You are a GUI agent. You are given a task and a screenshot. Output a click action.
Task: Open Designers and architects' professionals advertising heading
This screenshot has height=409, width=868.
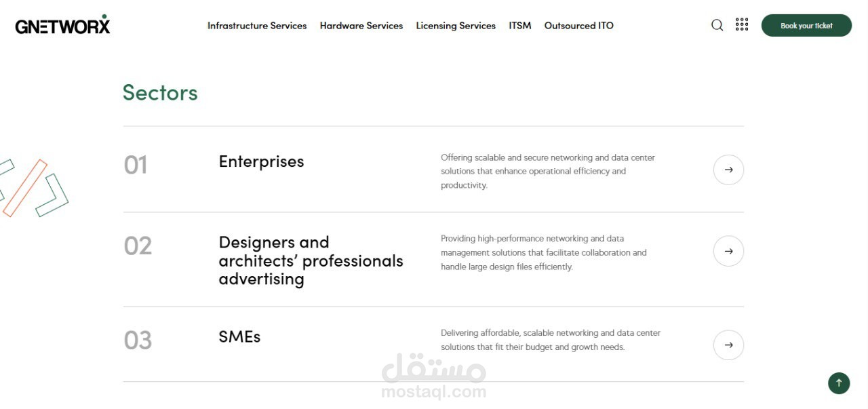pos(311,260)
